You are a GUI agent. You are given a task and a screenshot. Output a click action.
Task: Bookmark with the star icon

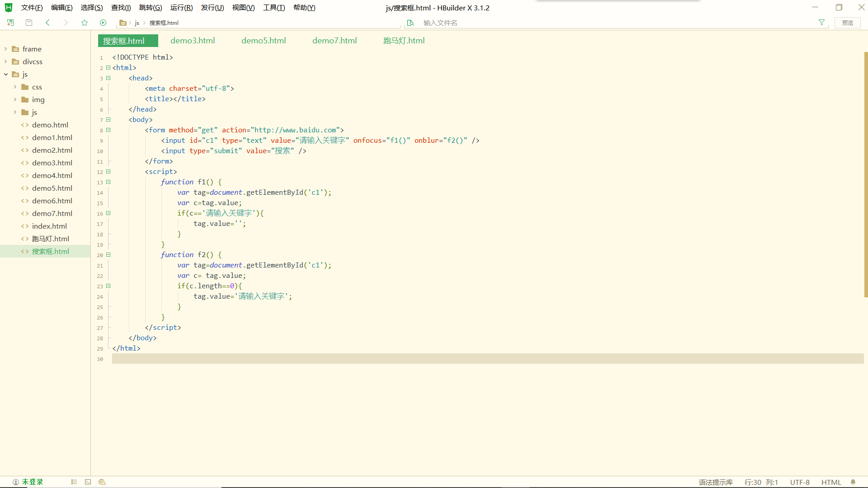[85, 23]
